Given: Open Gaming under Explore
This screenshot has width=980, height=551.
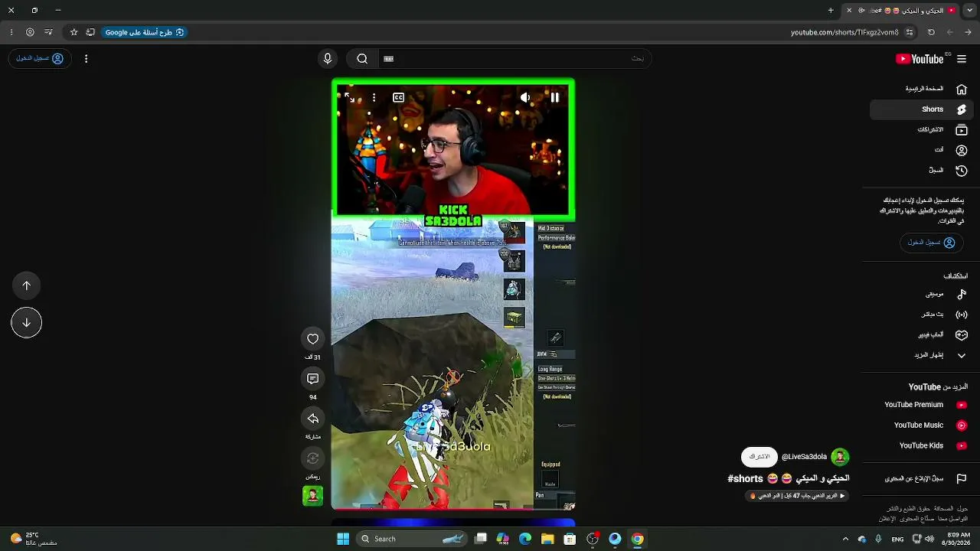Looking at the screenshot, I should coord(922,335).
